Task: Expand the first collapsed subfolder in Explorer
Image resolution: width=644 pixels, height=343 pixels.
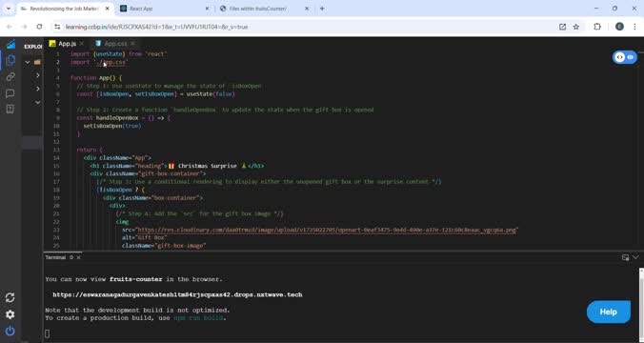Action: click(x=38, y=75)
